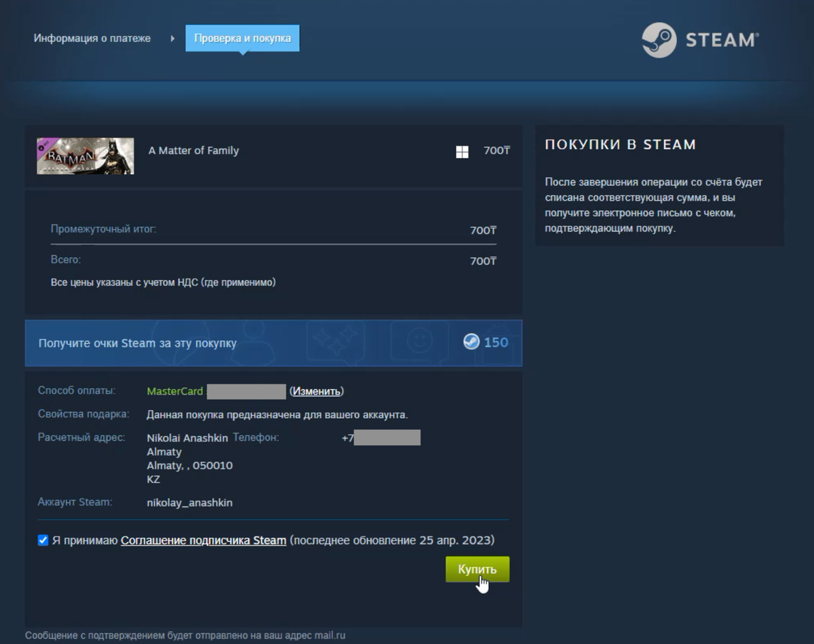Uncheck the Я принимаю agreement checkbox
The image size is (814, 644).
coord(43,540)
